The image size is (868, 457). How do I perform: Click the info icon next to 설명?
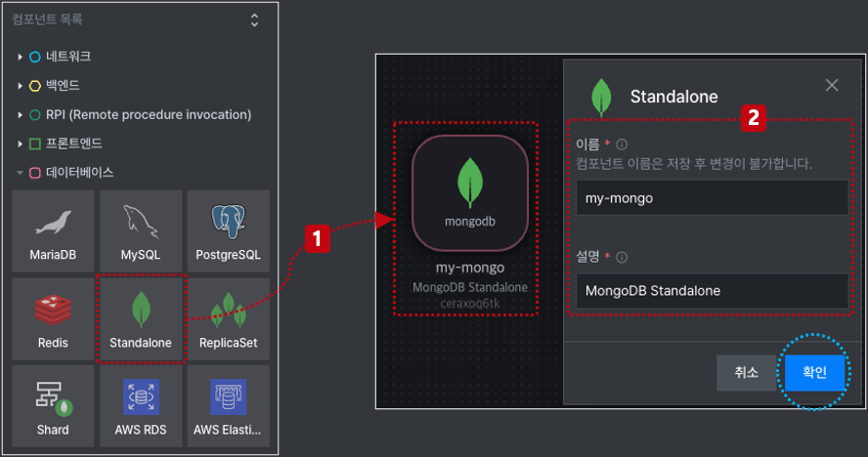622,257
